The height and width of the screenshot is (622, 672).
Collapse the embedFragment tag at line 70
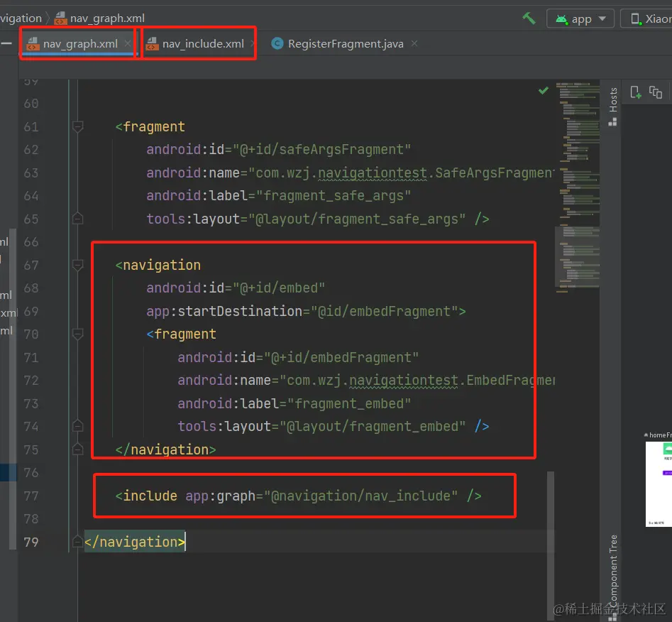click(77, 334)
